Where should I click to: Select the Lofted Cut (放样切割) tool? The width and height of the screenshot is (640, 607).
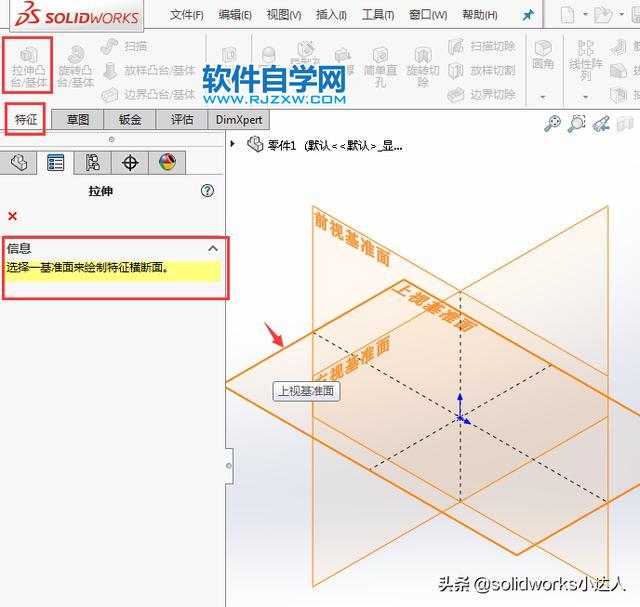(482, 71)
